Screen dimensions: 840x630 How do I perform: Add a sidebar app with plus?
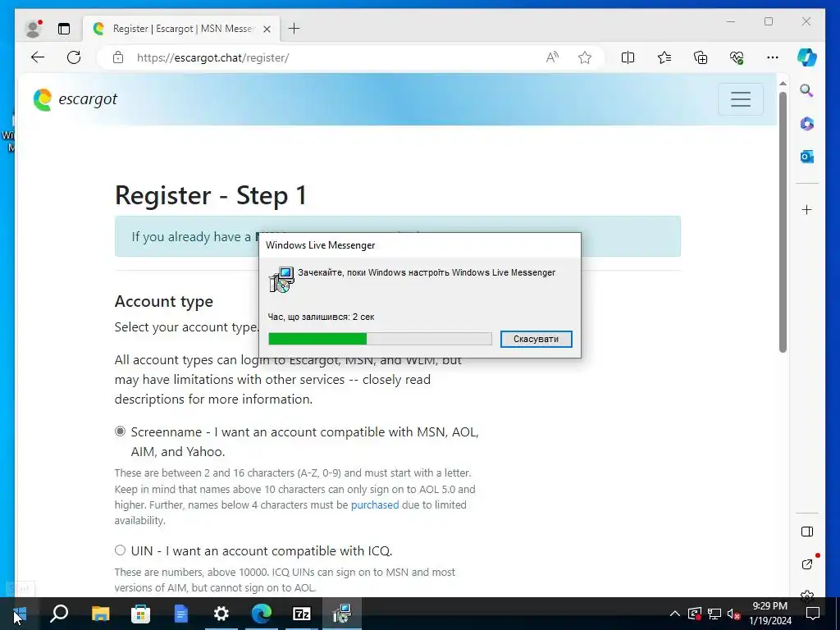pyautogui.click(x=807, y=209)
